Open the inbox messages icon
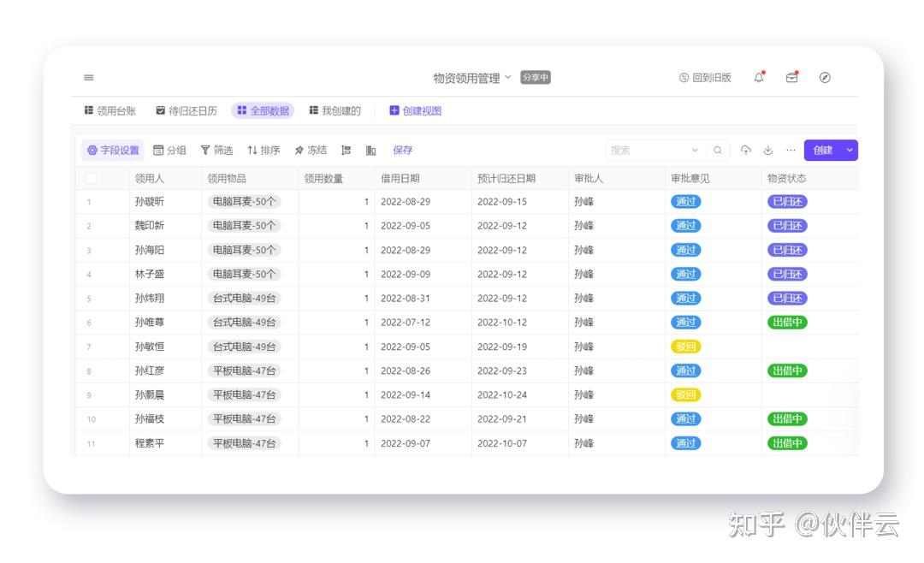The width and height of the screenshot is (924, 563). coord(792,77)
